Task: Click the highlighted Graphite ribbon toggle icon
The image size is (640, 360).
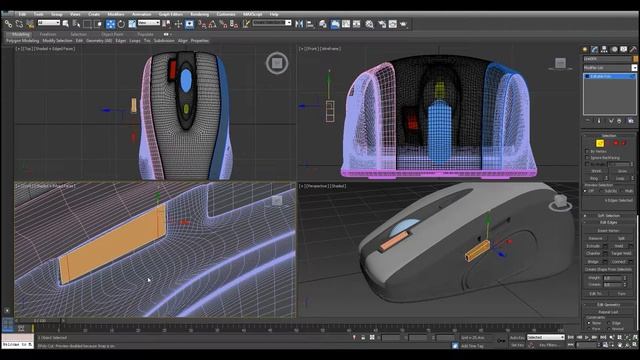Action: [x=335, y=24]
